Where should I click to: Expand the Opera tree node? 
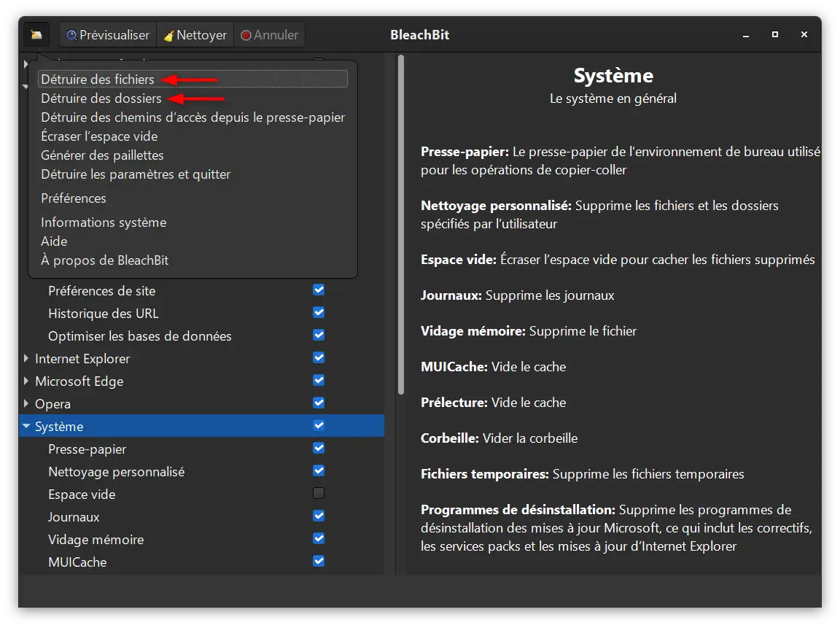26,403
